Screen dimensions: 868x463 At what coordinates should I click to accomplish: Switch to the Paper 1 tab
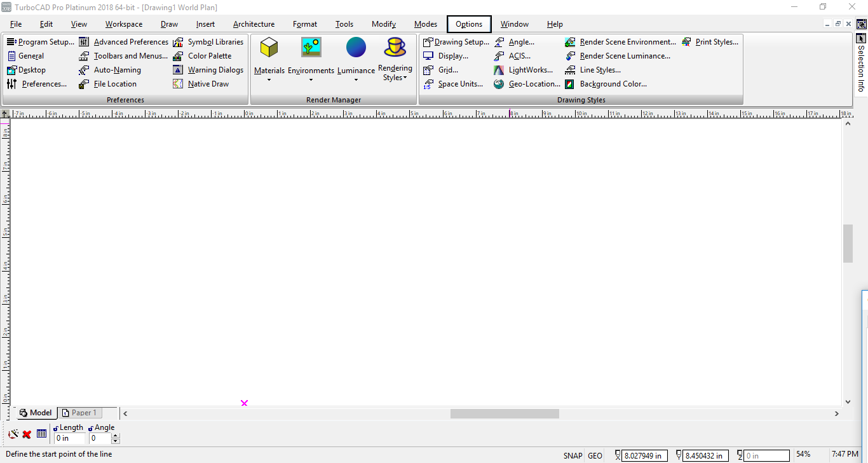pyautogui.click(x=79, y=413)
